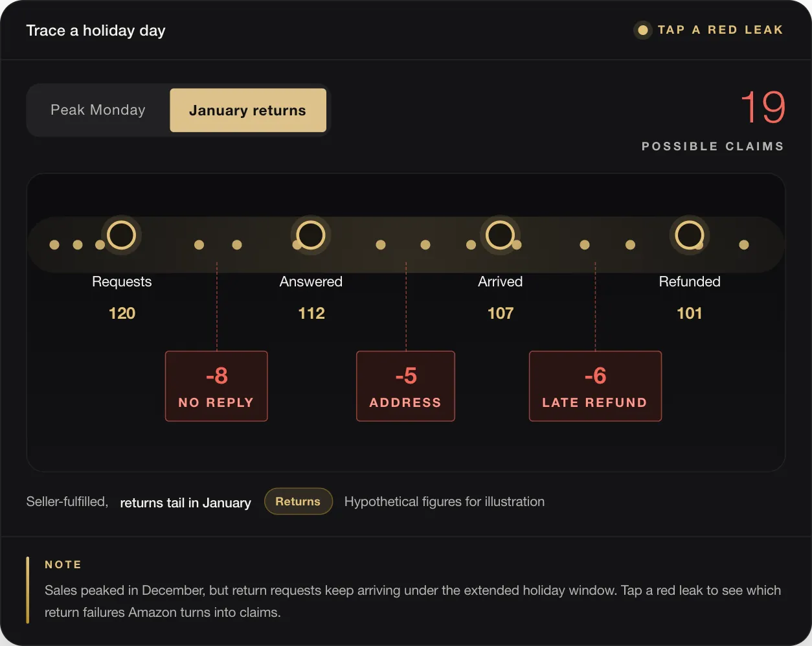Open the -5 Address leak box
812x646 pixels.
pyautogui.click(x=405, y=386)
